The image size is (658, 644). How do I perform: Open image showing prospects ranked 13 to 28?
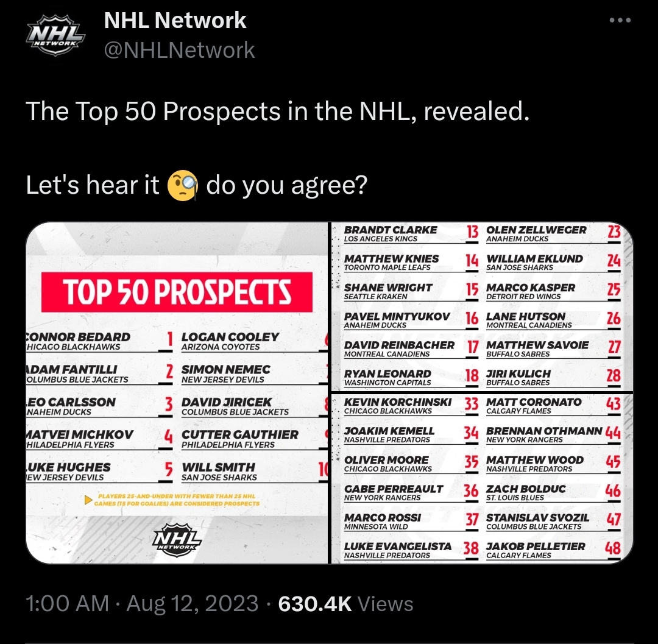(x=481, y=306)
